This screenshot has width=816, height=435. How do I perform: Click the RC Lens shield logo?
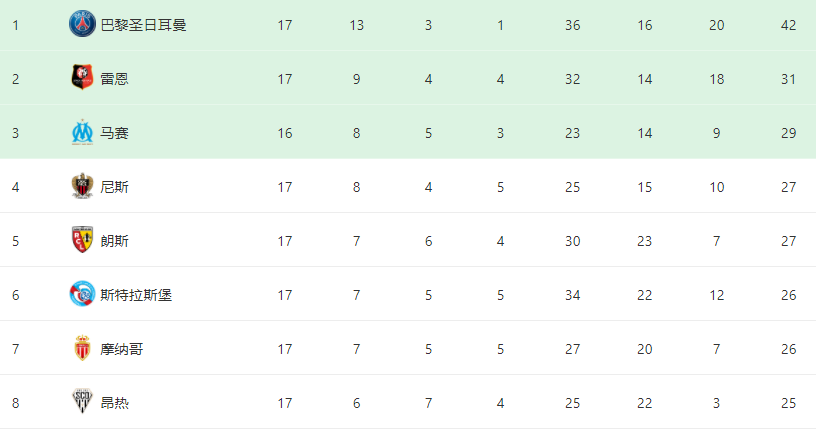click(x=82, y=240)
